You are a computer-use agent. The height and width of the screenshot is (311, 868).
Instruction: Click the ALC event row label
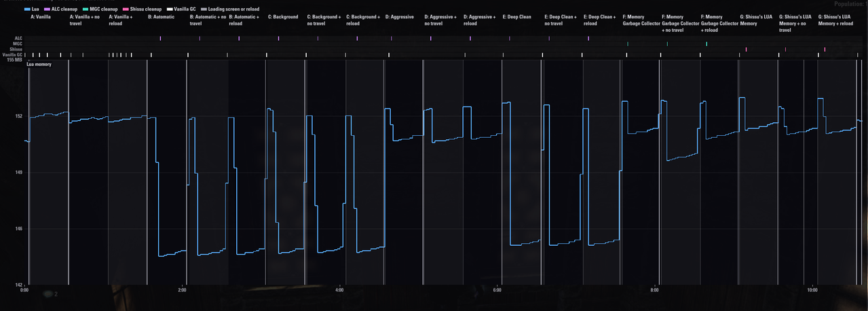coord(18,38)
